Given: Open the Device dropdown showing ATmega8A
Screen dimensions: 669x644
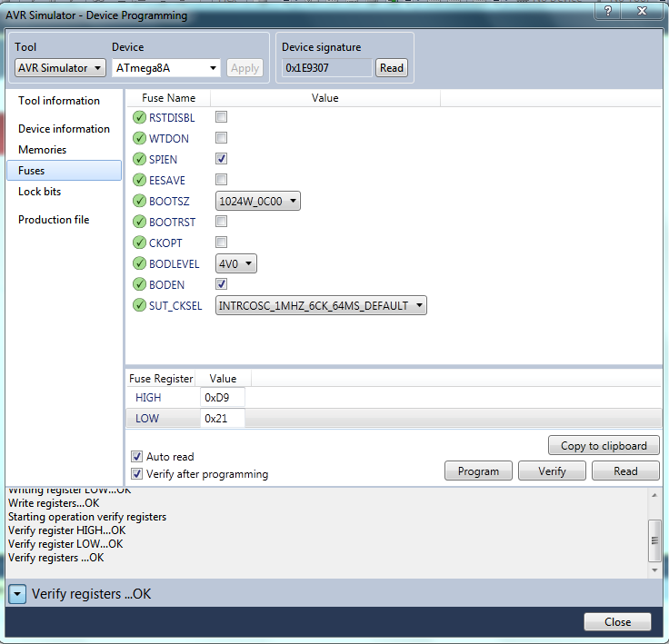Looking at the screenshot, I should (x=166, y=68).
